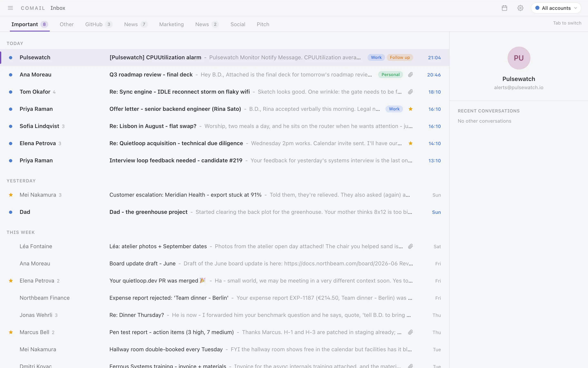Select the Important tab
This screenshot has height=368, width=588.
30,24
